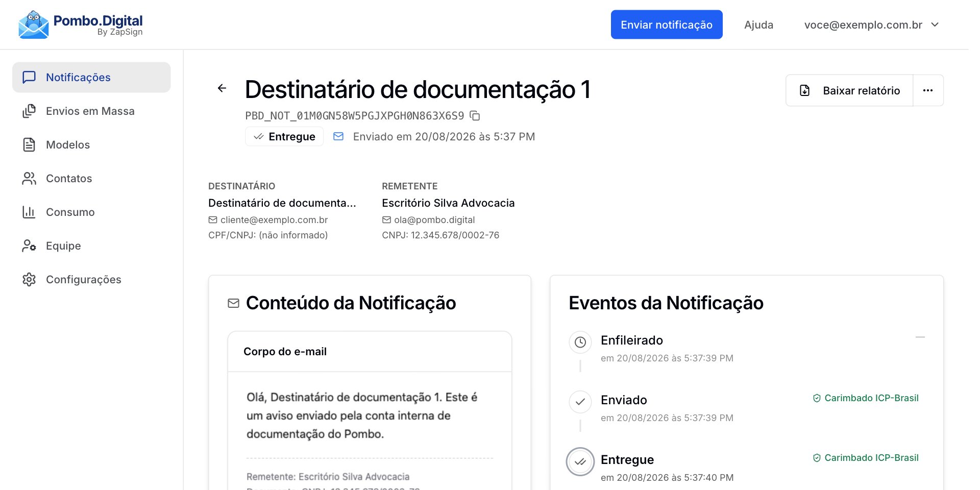Click the Enfileirado event title
The height and width of the screenshot is (490, 980).
(x=632, y=340)
